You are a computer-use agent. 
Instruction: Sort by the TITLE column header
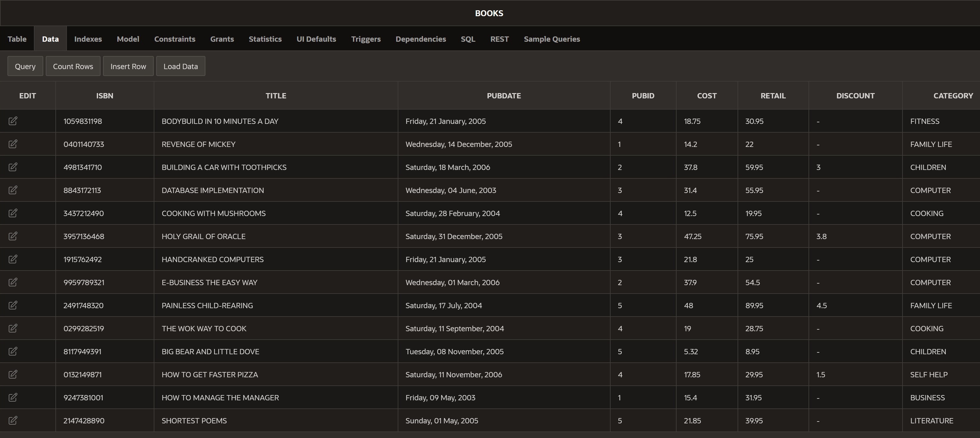coord(275,96)
